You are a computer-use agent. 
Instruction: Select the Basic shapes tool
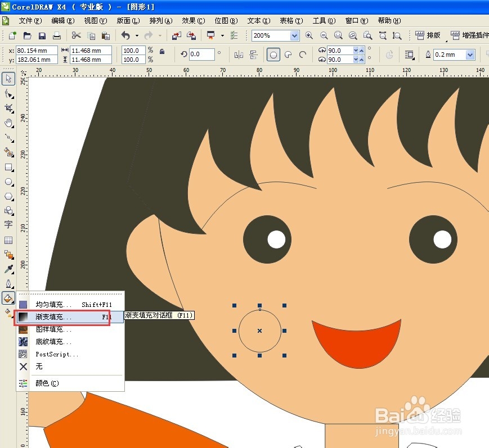pos(9,211)
